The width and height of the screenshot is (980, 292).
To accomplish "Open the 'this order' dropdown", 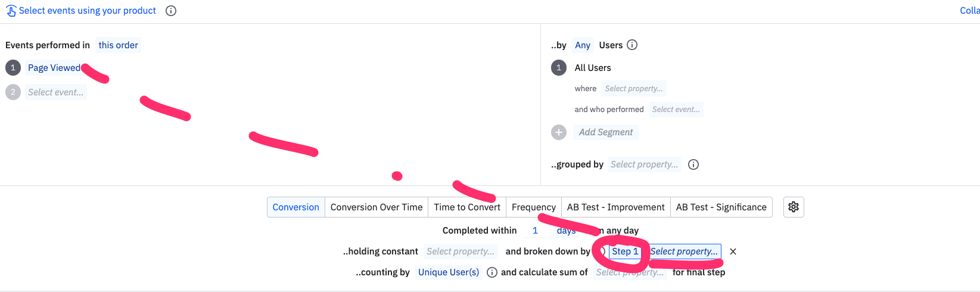I will (118, 45).
